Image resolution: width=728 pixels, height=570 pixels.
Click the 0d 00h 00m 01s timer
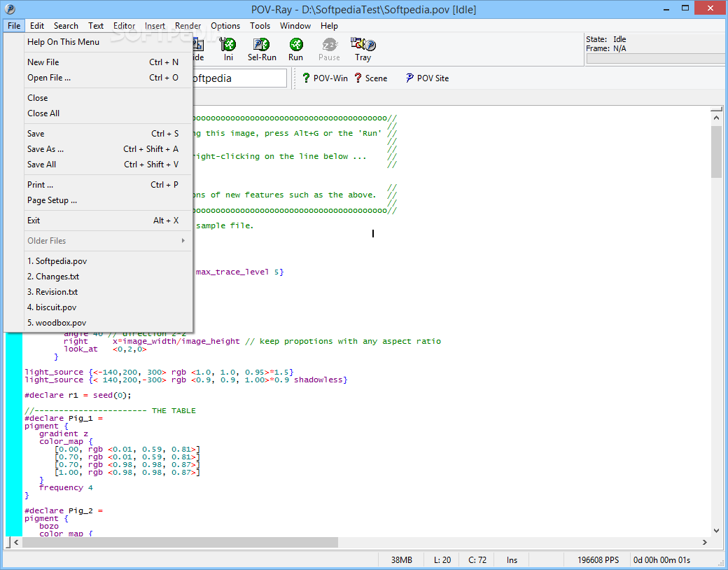(661, 559)
